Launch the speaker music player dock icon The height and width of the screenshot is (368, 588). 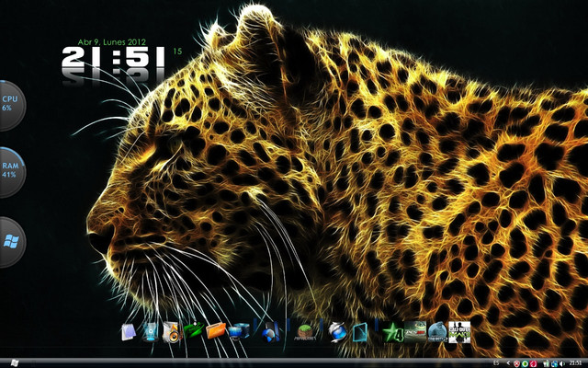tap(172, 332)
